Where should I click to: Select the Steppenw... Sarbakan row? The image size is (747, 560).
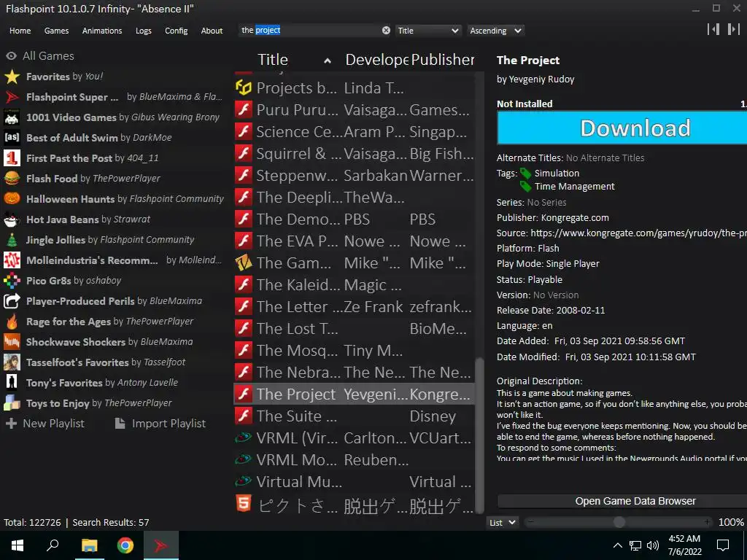354,175
